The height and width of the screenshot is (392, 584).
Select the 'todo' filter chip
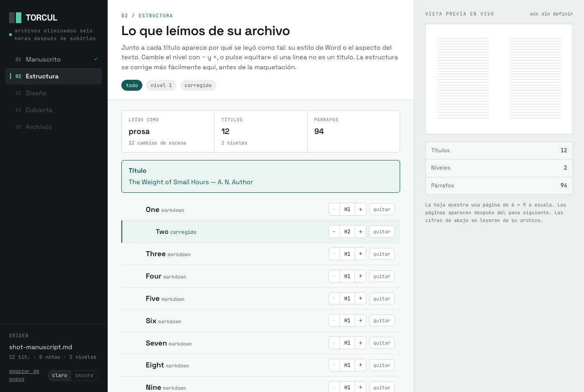pos(132,85)
